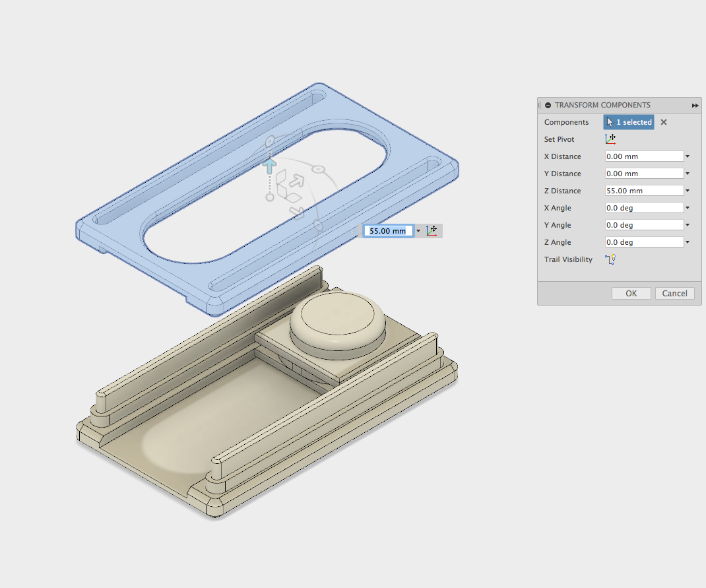
Task: Open the Z Distance dropdown
Action: pos(687,191)
